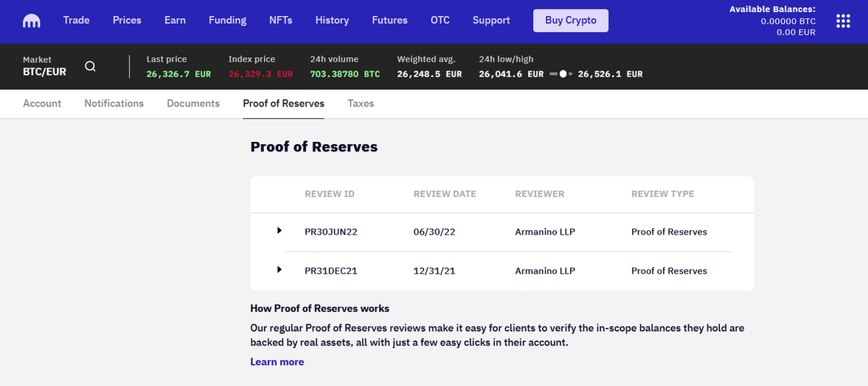Viewport: 868px width, 386px height.
Task: Open the Funding menu
Action: point(228,20)
